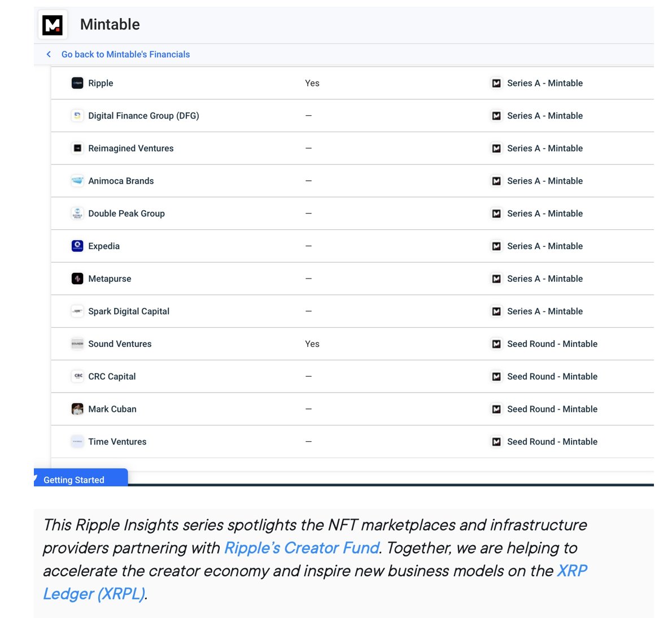The image size is (672, 618).
Task: Follow the Ripple's Creator Fund link
Action: pyautogui.click(x=302, y=548)
